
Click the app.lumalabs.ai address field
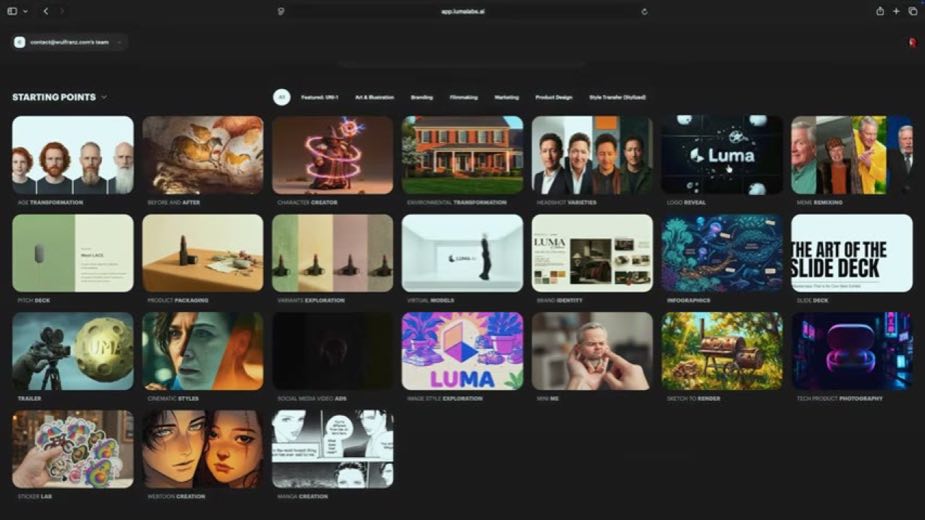[x=462, y=11]
